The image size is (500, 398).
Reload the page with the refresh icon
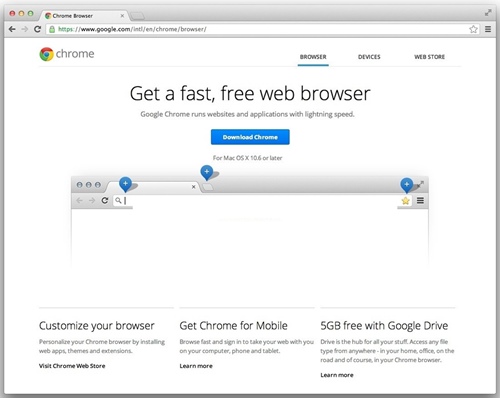coord(38,29)
